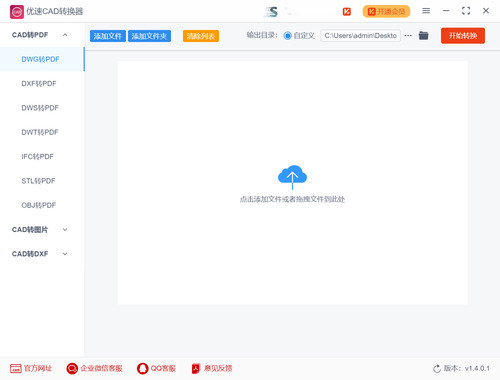Click the 优速CAD转换器 app logo
500x380 pixels.
[17, 12]
